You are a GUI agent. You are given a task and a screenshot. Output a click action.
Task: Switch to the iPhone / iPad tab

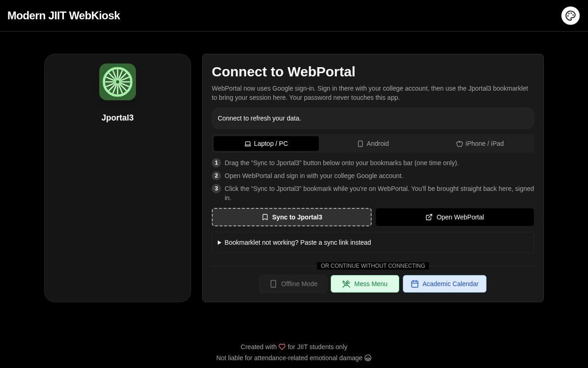[x=480, y=144]
